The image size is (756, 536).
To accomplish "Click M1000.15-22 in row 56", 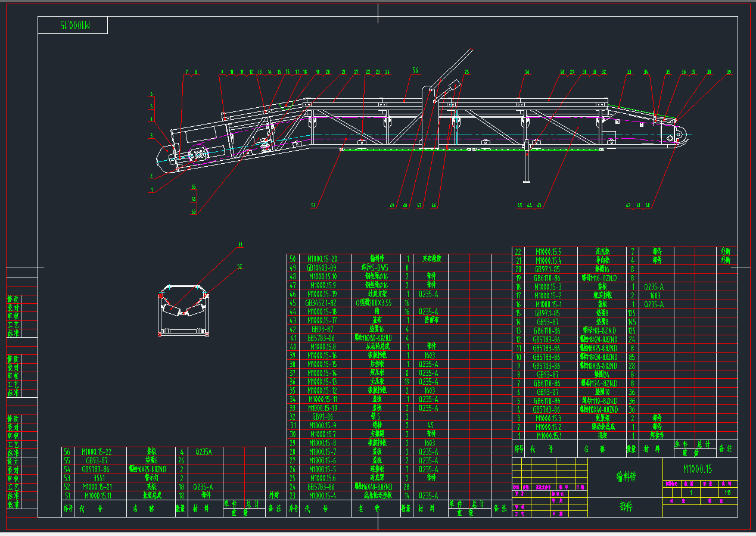I will 97,452.
